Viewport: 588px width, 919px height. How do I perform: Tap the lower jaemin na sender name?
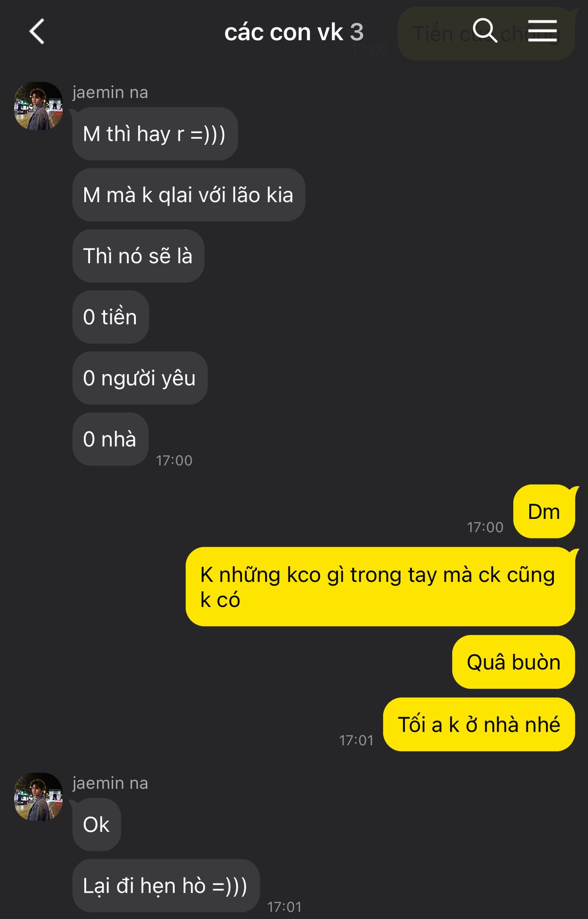(x=111, y=783)
